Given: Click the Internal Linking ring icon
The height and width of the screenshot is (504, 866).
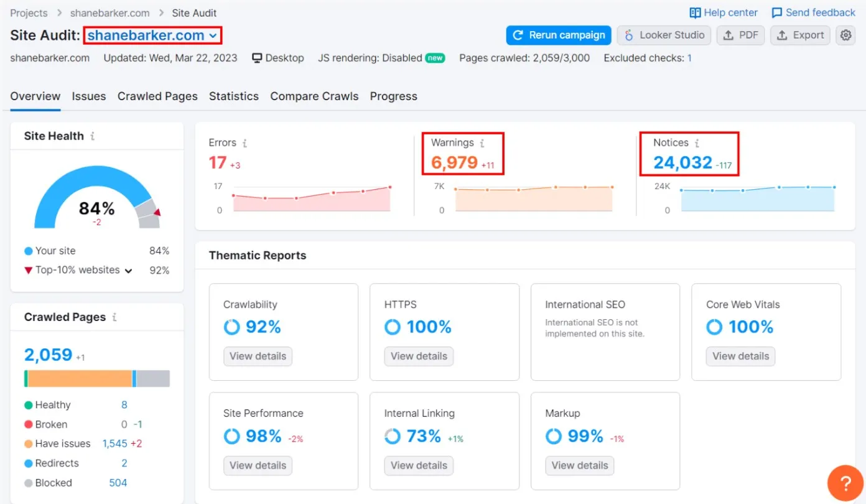Looking at the screenshot, I should coord(393,436).
